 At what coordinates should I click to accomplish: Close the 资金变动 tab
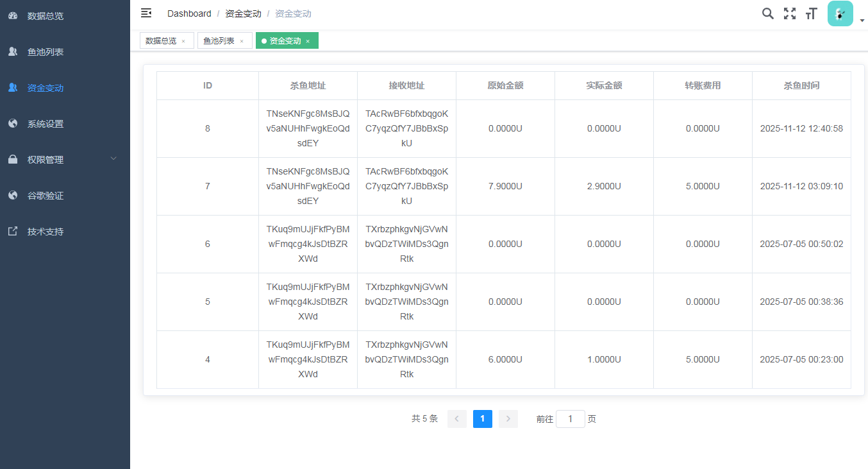tap(308, 41)
